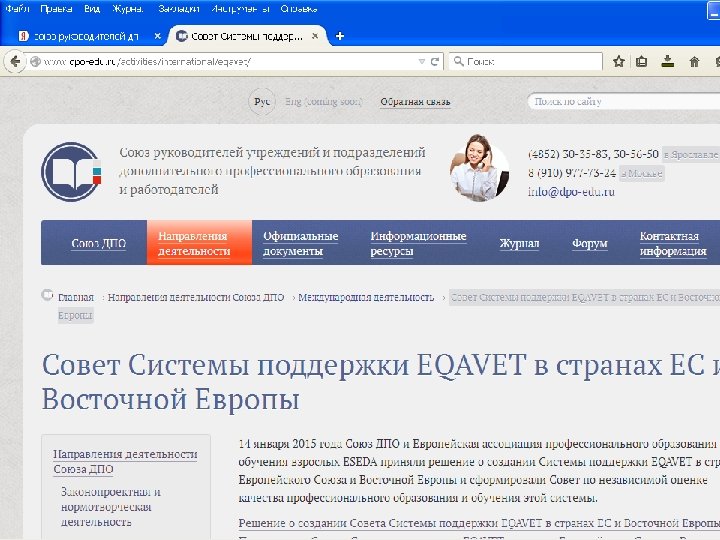The width and height of the screenshot is (720, 540).
Task: Open the URL history dropdown arrow
Action: tap(422, 62)
